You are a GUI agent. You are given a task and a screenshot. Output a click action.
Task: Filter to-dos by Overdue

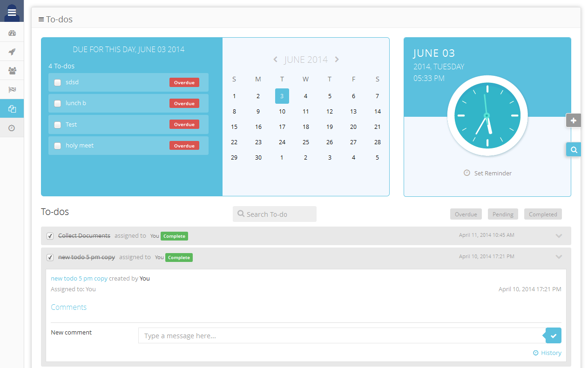(x=466, y=214)
